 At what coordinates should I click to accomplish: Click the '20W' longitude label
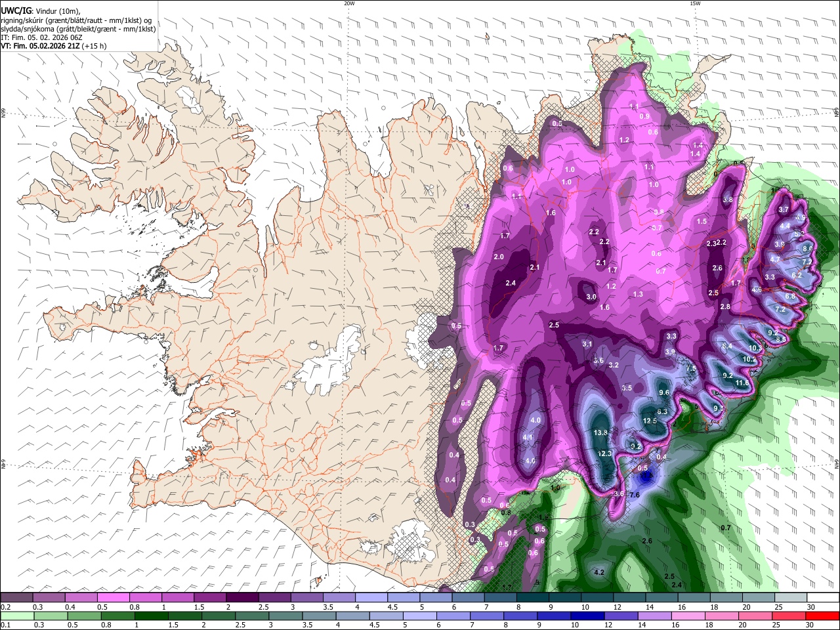click(x=349, y=3)
